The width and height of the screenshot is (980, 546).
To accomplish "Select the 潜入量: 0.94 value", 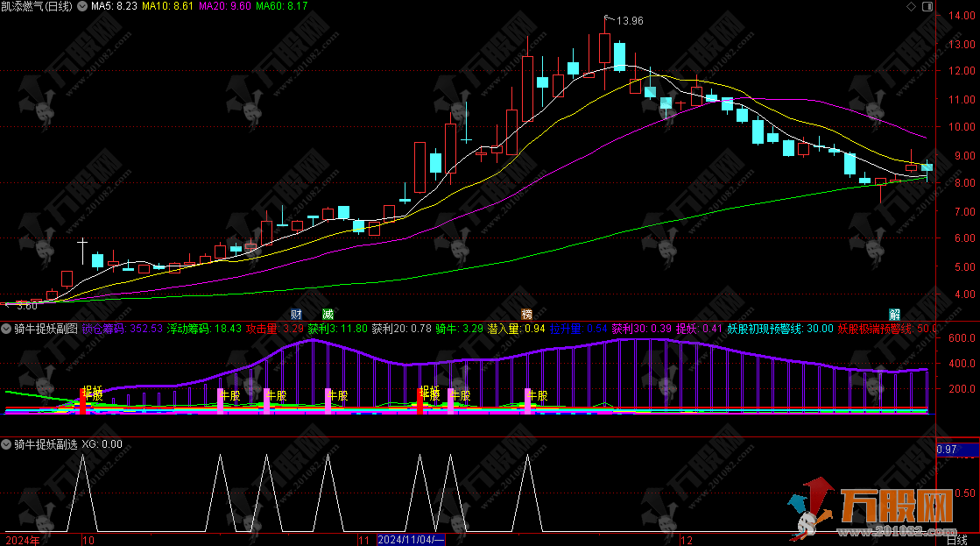I will (x=516, y=329).
